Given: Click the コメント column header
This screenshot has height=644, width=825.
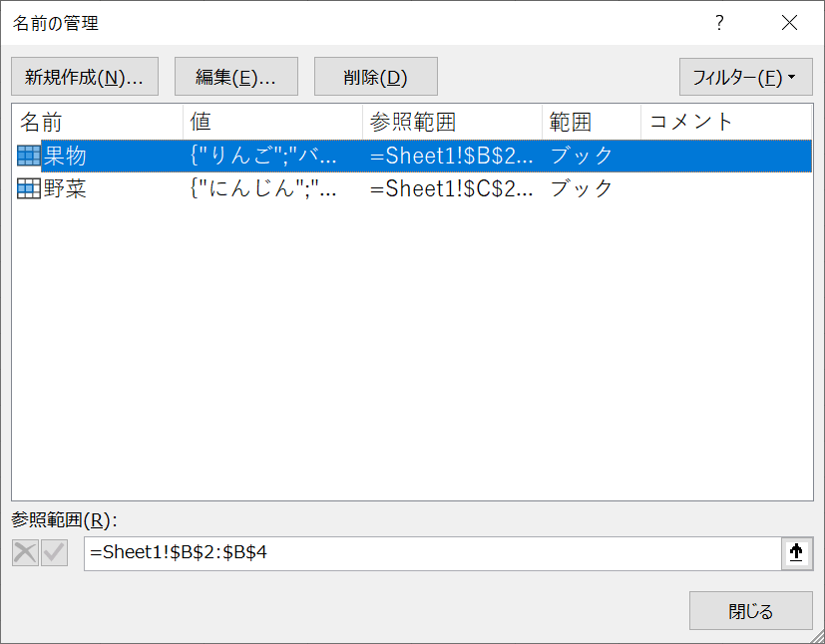Looking at the screenshot, I should coord(725,122).
